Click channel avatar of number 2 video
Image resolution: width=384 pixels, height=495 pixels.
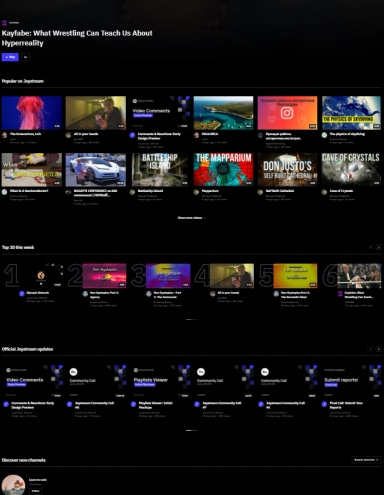coord(85,294)
